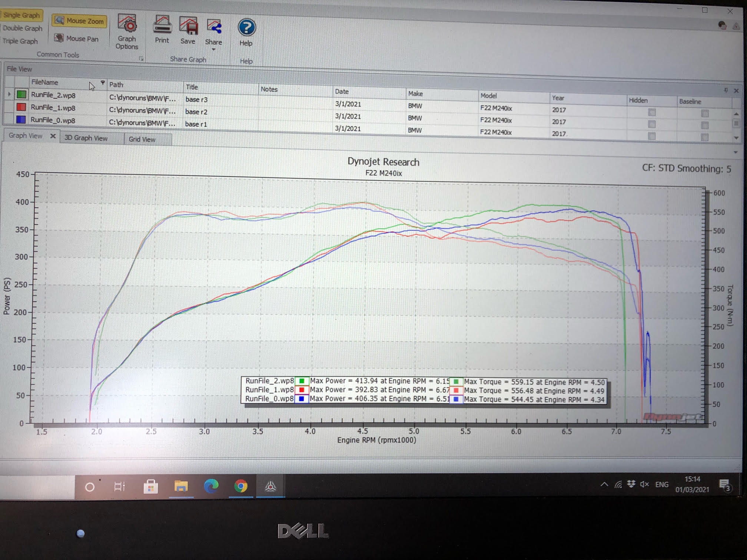Click the Print graph icon
The height and width of the screenshot is (560, 747).
pyautogui.click(x=162, y=30)
